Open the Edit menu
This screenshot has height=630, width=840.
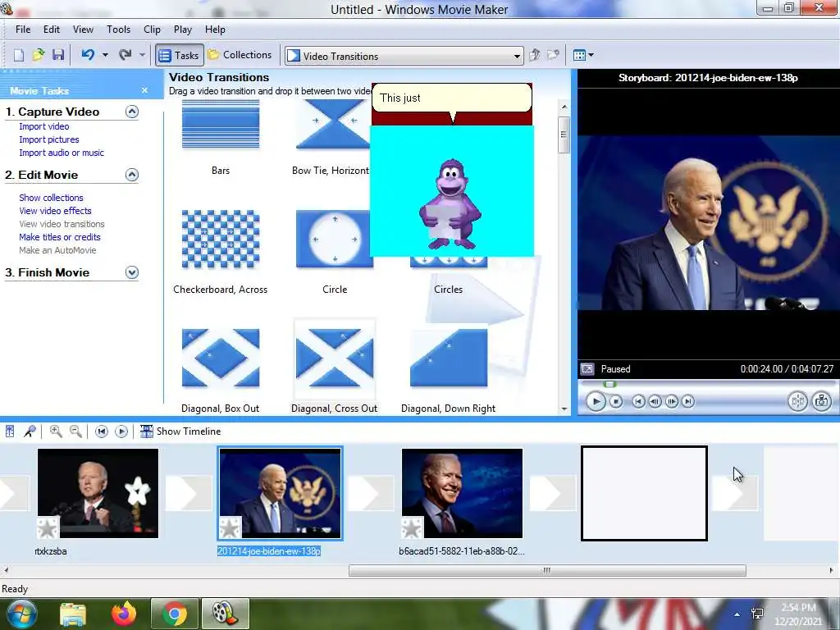[x=52, y=30]
